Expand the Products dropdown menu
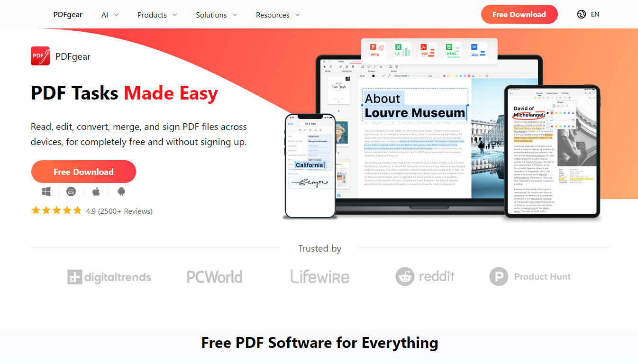 tap(157, 15)
